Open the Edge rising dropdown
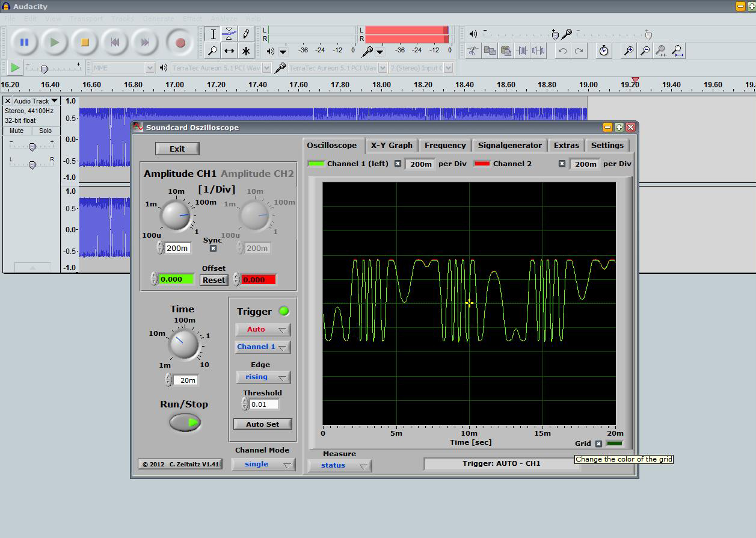 coord(263,377)
